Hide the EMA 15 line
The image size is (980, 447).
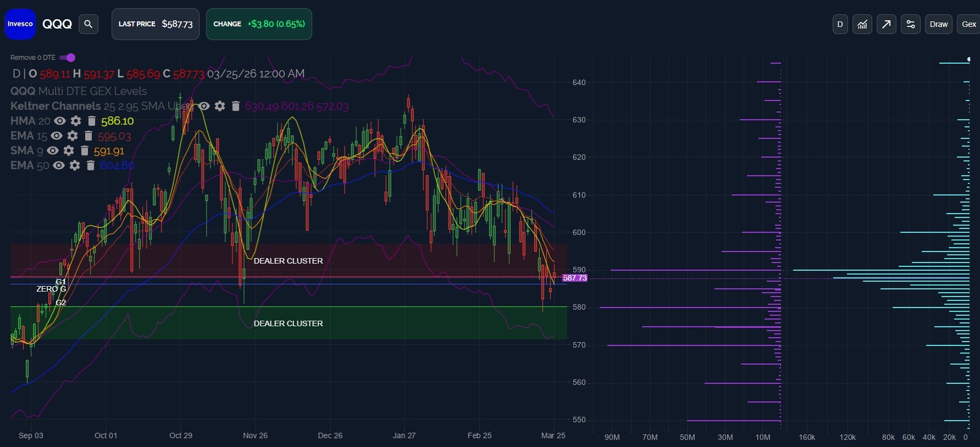point(57,136)
